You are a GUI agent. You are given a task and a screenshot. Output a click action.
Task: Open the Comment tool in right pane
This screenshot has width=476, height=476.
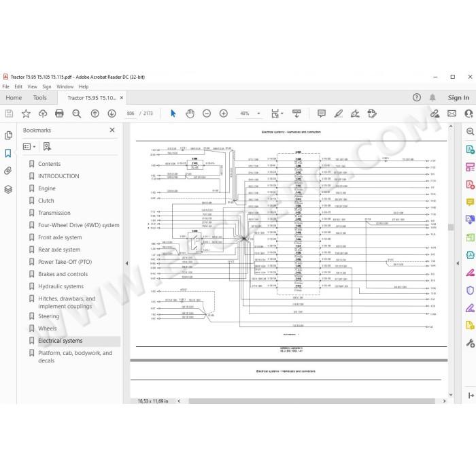click(x=470, y=202)
